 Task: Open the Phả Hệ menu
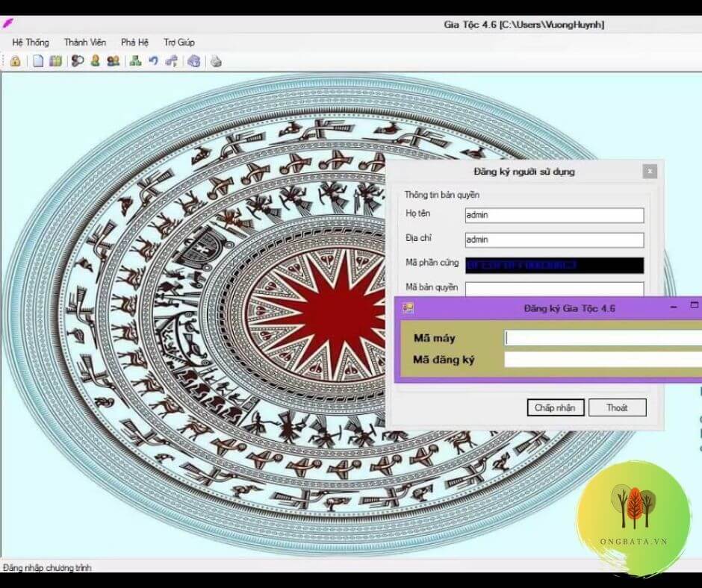pyautogui.click(x=134, y=43)
